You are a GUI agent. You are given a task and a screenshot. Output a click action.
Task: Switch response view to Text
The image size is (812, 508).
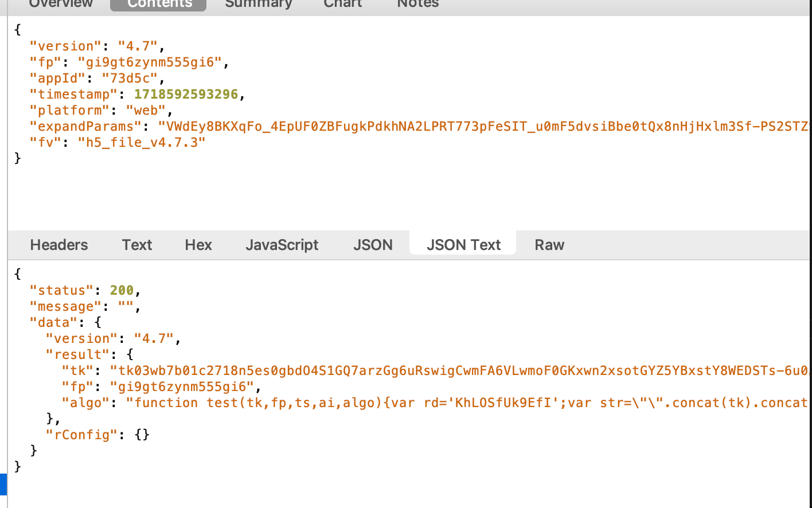137,245
